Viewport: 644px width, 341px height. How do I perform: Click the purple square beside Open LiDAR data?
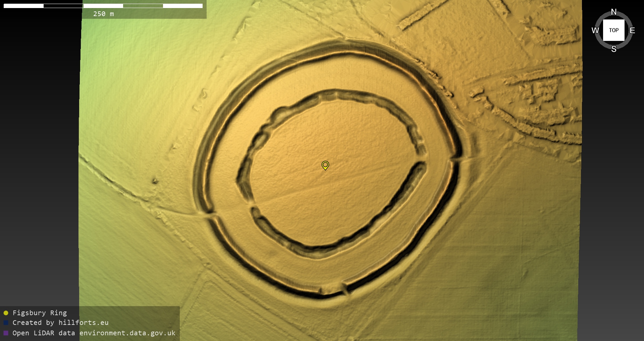pos(6,333)
